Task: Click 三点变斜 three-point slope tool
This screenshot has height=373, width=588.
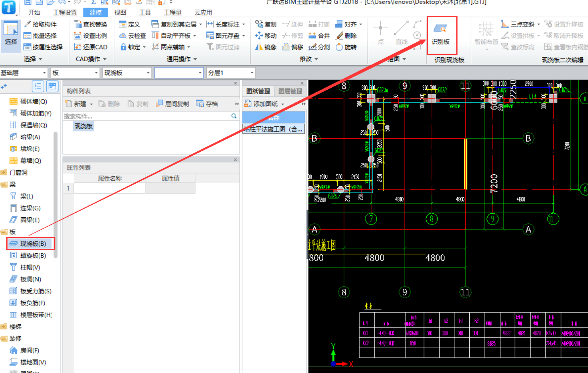Action: tap(520, 24)
